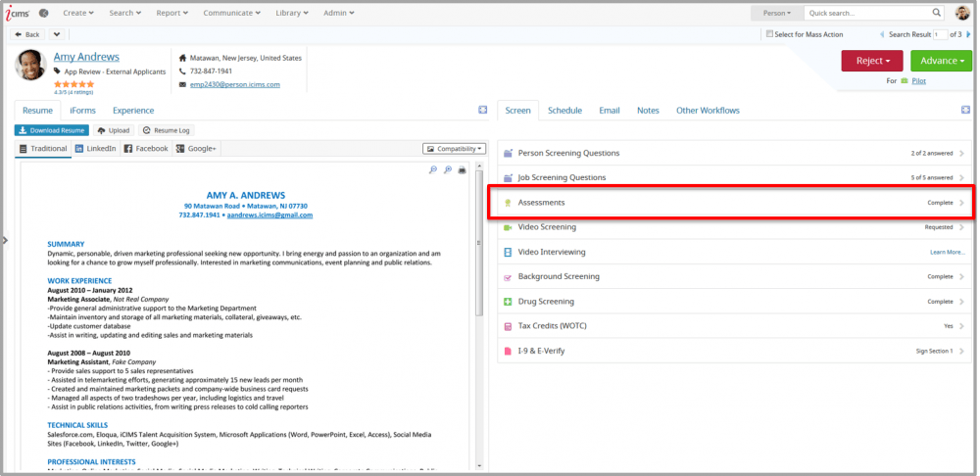This screenshot has height=476, width=980.
Task: Expand the Assessments screening row
Action: [730, 203]
